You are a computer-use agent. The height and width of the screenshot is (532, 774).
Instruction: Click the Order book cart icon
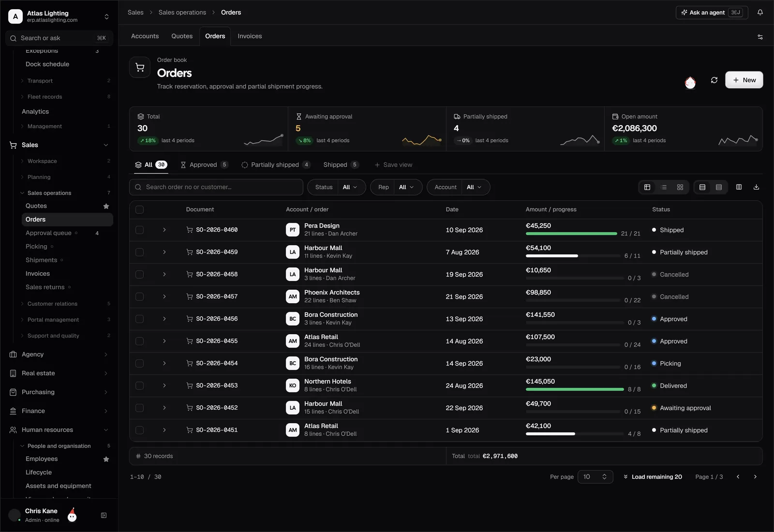tap(140, 68)
